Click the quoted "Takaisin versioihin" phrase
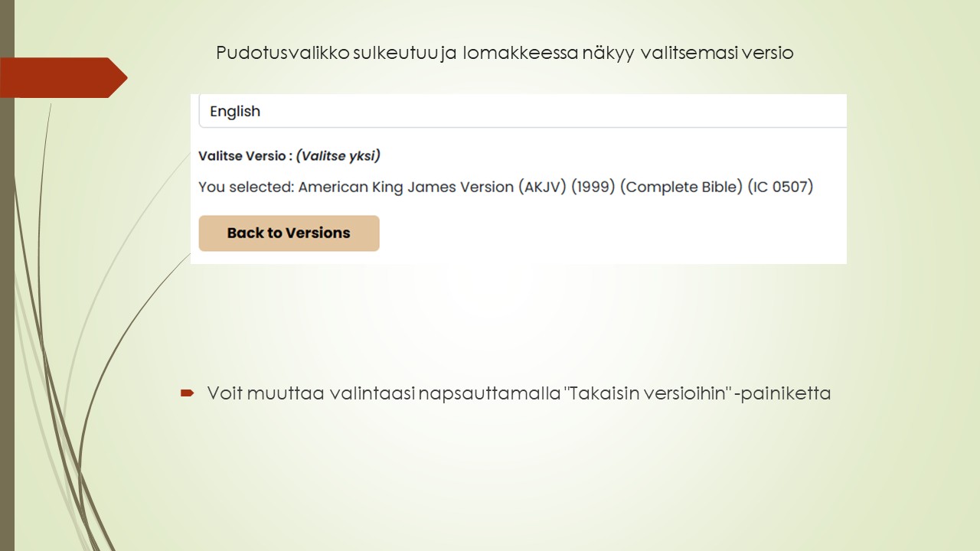This screenshot has height=551, width=980. (647, 393)
